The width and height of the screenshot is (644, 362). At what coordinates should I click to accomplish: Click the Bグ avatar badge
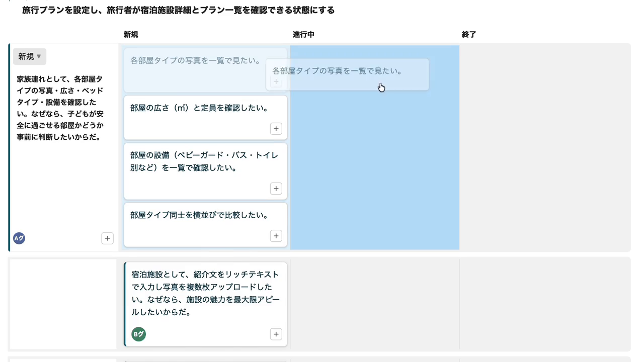tap(138, 334)
